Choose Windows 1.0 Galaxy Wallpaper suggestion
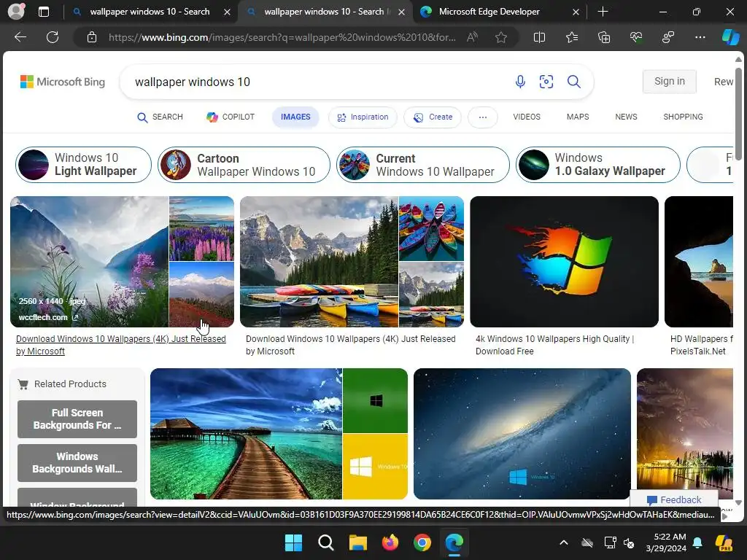Image resolution: width=747 pixels, height=560 pixels. click(598, 165)
